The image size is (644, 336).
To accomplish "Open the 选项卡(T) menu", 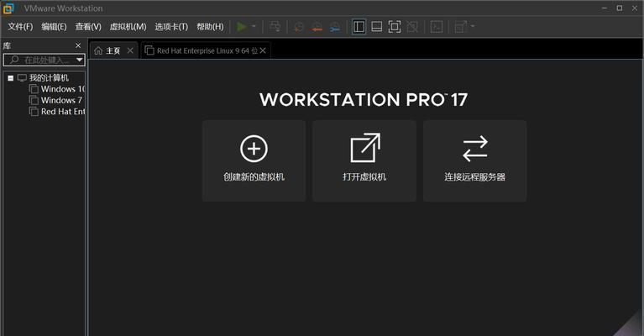I will (x=171, y=27).
